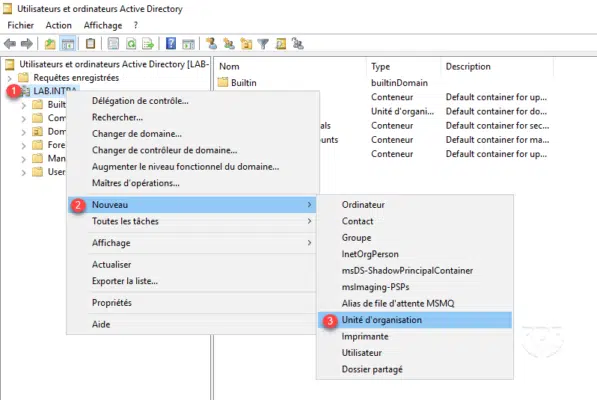Image resolution: width=597 pixels, height=400 pixels.
Task: Click the Requêtes enregistrées folder icon
Action: point(23,78)
